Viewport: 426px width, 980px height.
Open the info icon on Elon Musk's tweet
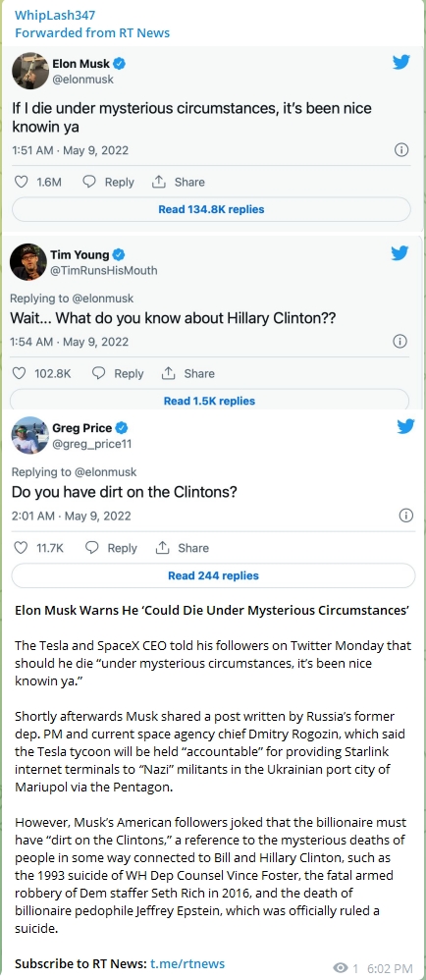coord(402,150)
